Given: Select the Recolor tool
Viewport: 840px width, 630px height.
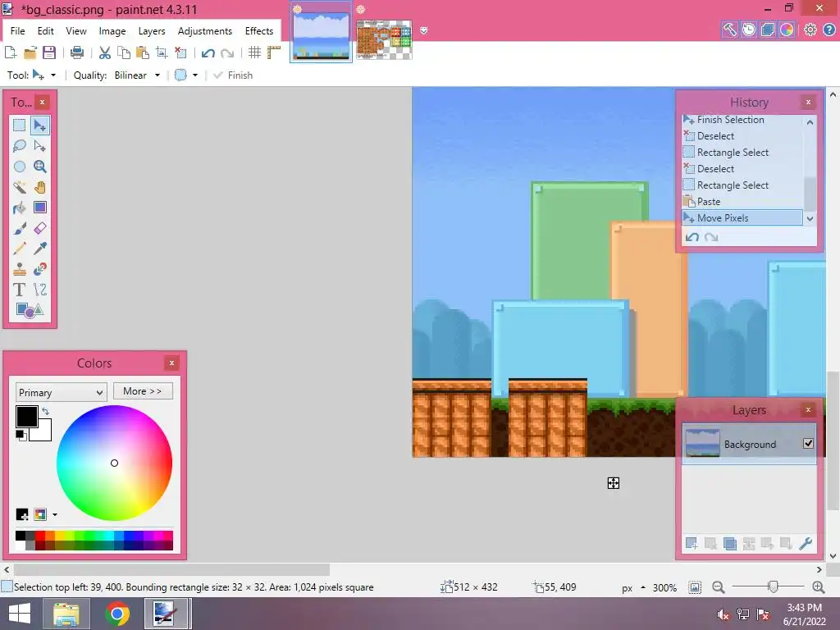Looking at the screenshot, I should 39,269.
